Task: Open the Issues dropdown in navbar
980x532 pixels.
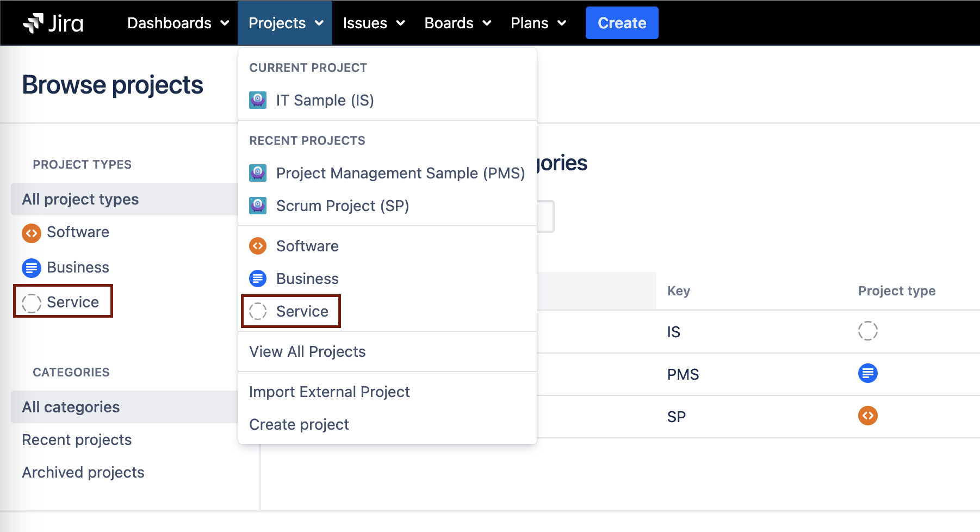Action: 374,23
